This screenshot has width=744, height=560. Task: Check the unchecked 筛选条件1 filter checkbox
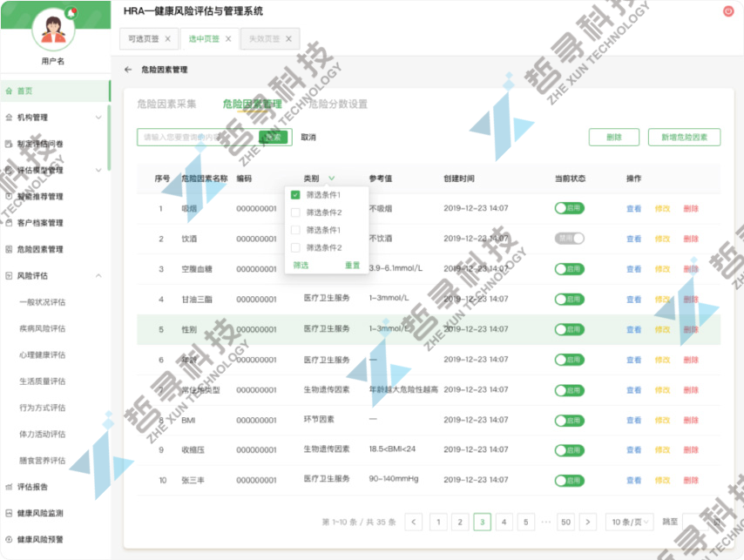295,230
